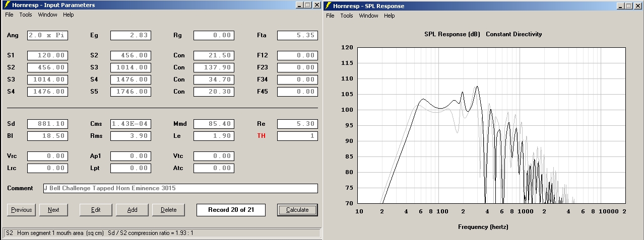This screenshot has width=644, height=240.
Task: Minimize the Input Parameters window
Action: pos(300,5)
